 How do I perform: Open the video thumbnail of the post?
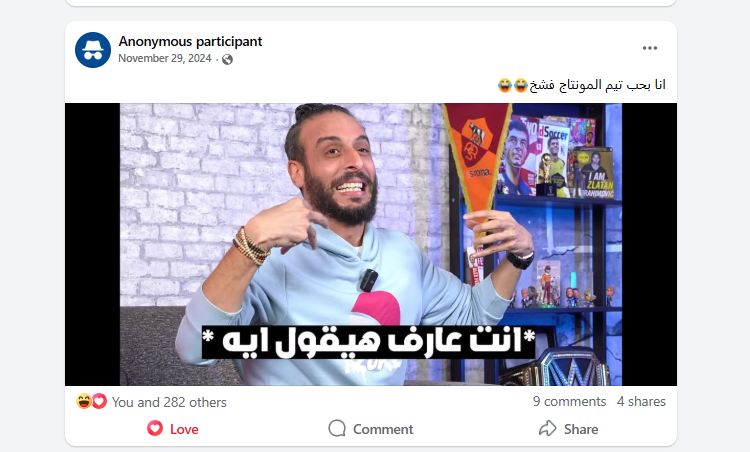point(371,244)
